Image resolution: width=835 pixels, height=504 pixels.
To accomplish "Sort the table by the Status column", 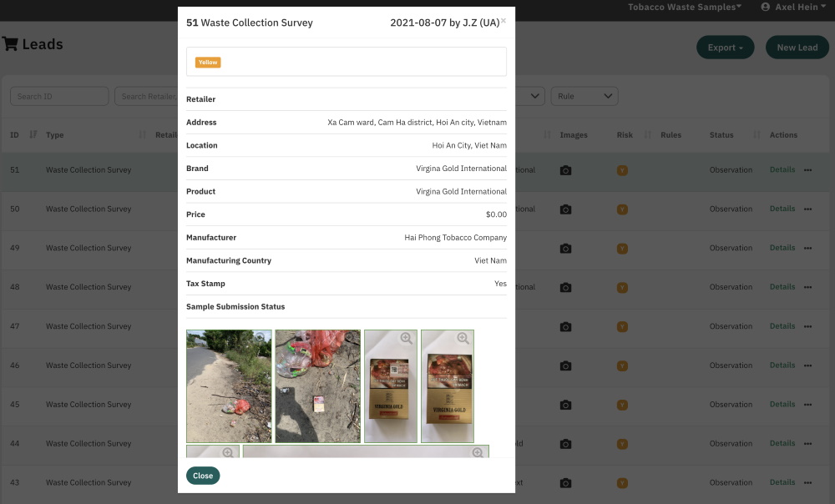I will [x=756, y=135].
